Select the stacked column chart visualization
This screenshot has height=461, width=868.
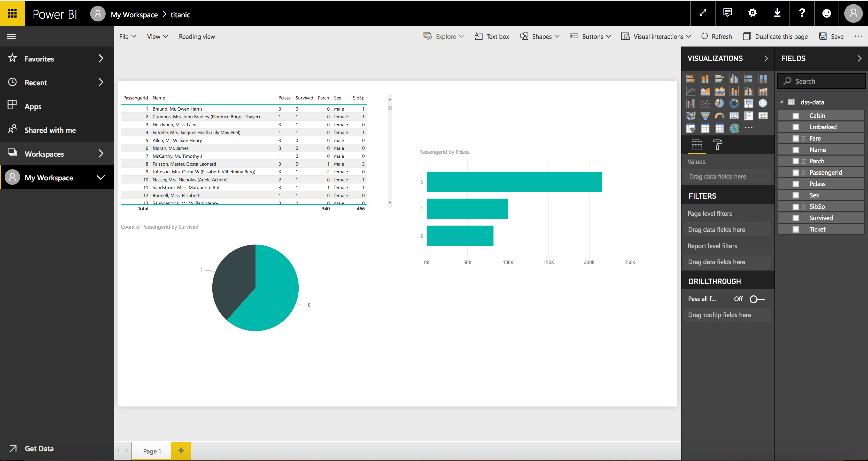705,79
